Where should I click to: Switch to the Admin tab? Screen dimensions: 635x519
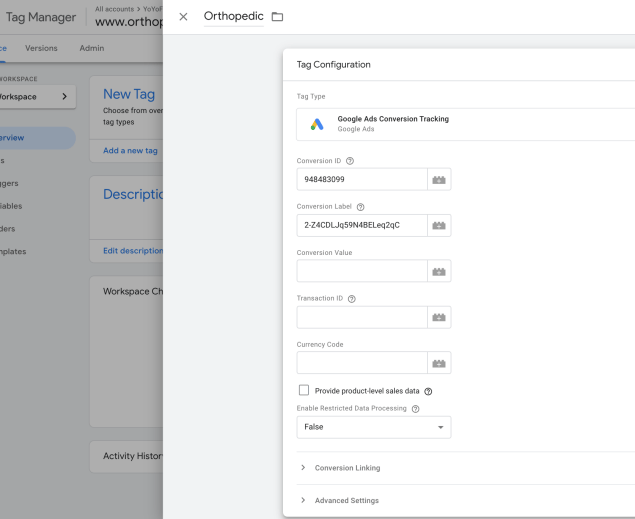(92, 48)
